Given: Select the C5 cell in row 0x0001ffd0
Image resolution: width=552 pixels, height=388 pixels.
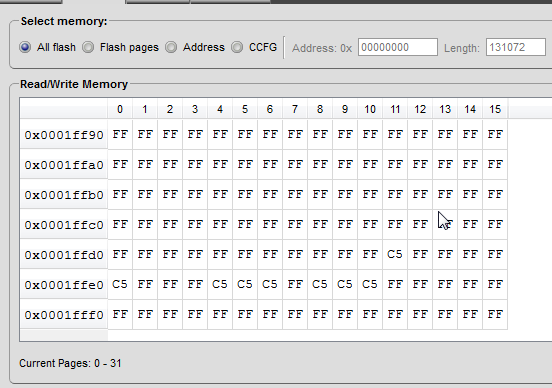Looking at the screenshot, I should (x=395, y=254).
